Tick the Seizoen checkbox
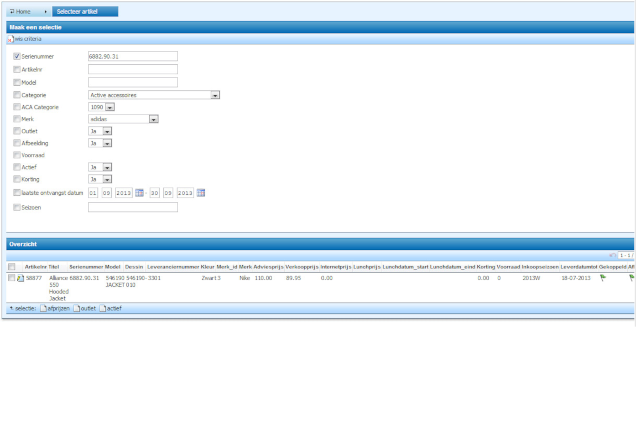 pyautogui.click(x=17, y=207)
